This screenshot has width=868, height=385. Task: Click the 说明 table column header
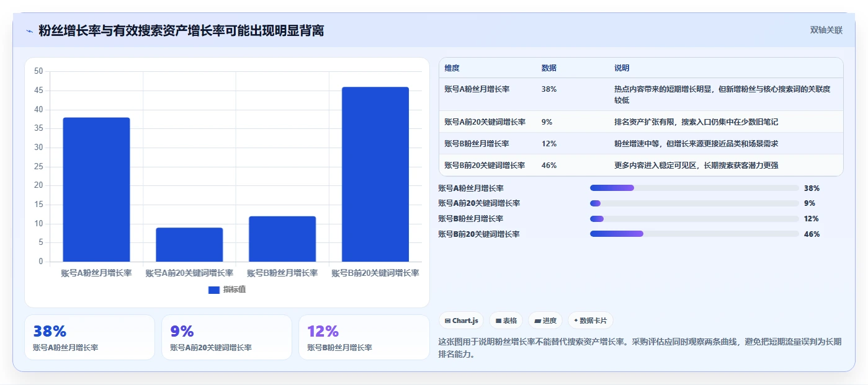click(x=622, y=68)
